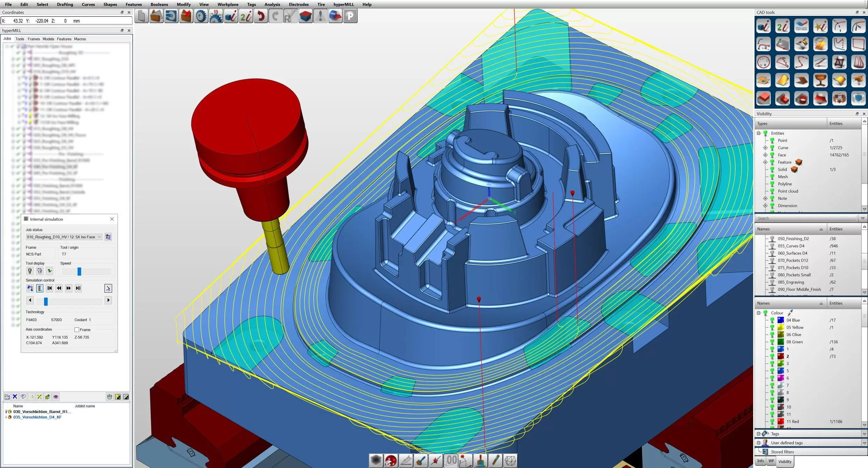This screenshot has height=468, width=868.
Task: Open job selection icon next to Job status
Action: click(x=108, y=237)
